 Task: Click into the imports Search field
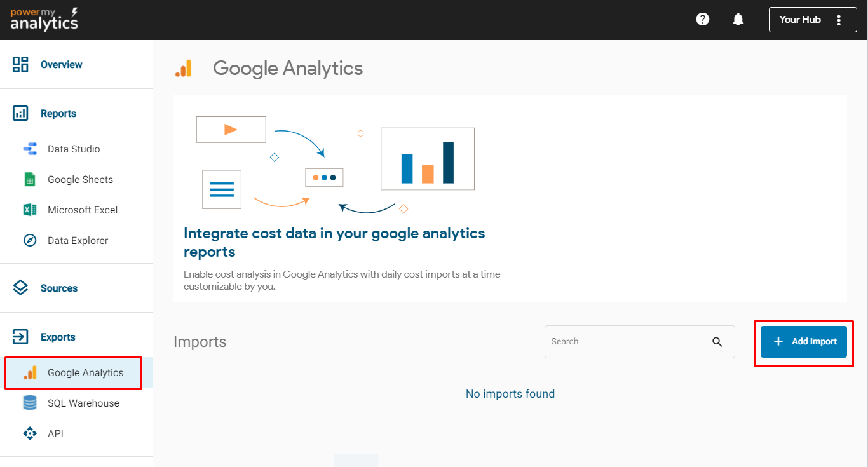coord(626,342)
